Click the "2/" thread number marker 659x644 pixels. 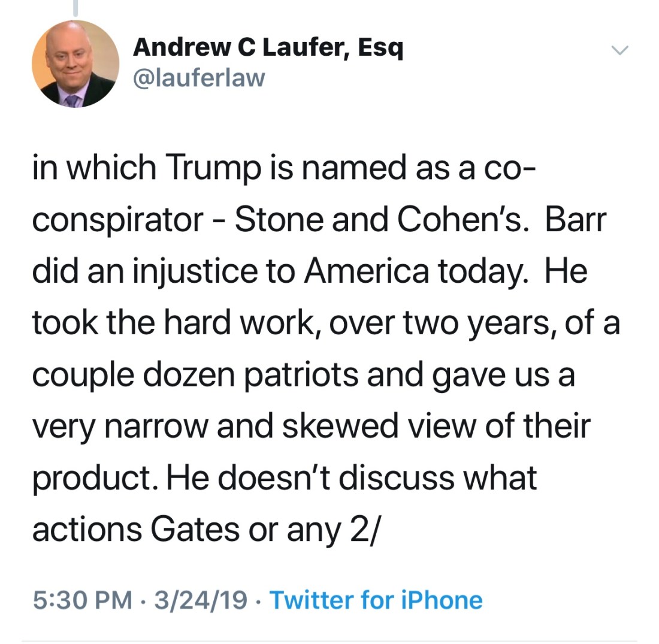(x=364, y=530)
